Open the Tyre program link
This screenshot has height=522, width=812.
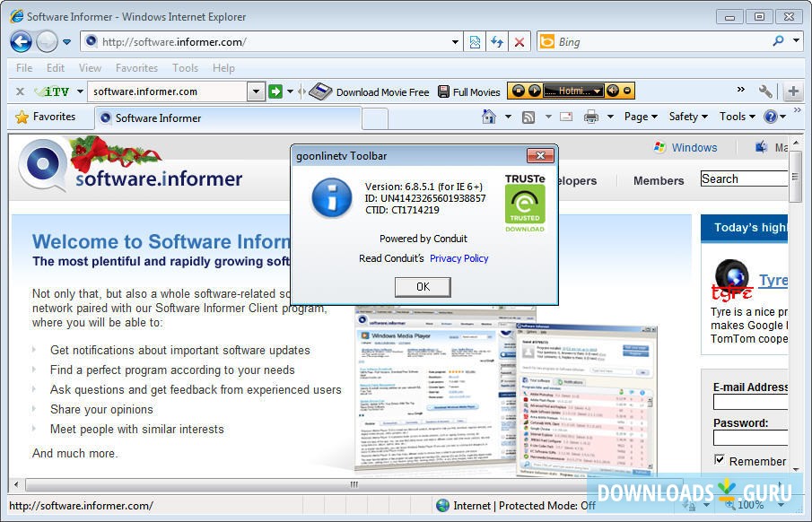pyautogui.click(x=773, y=280)
